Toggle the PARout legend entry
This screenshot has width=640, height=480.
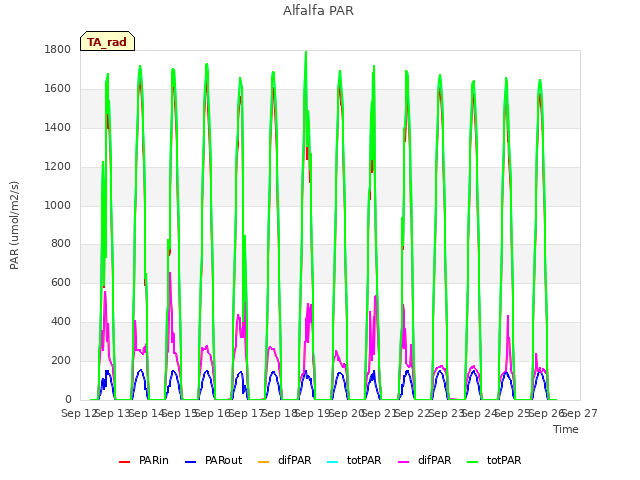[213, 460]
